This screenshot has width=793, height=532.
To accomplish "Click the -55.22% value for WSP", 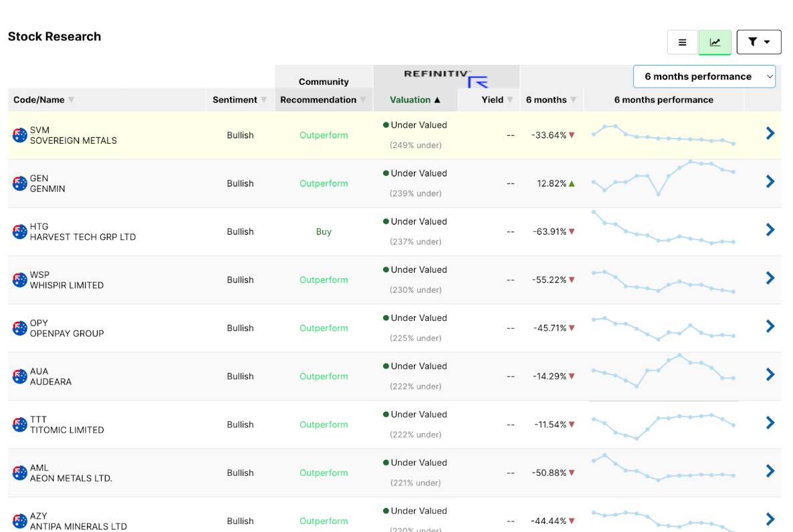I will (x=549, y=279).
